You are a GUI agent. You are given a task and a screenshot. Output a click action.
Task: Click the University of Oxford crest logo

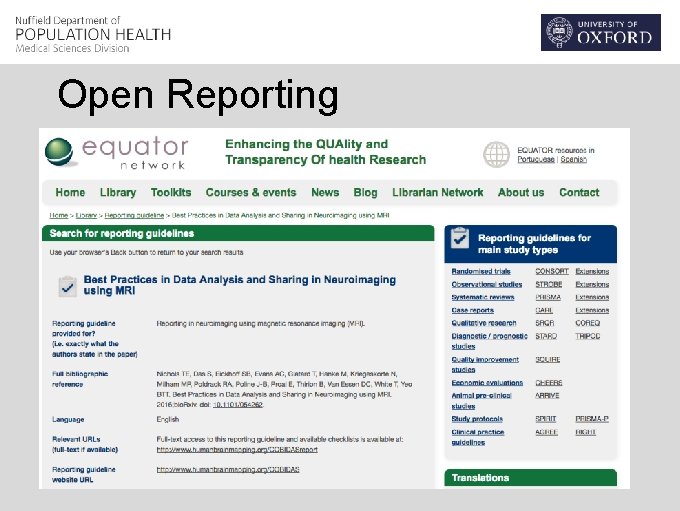(x=559, y=32)
